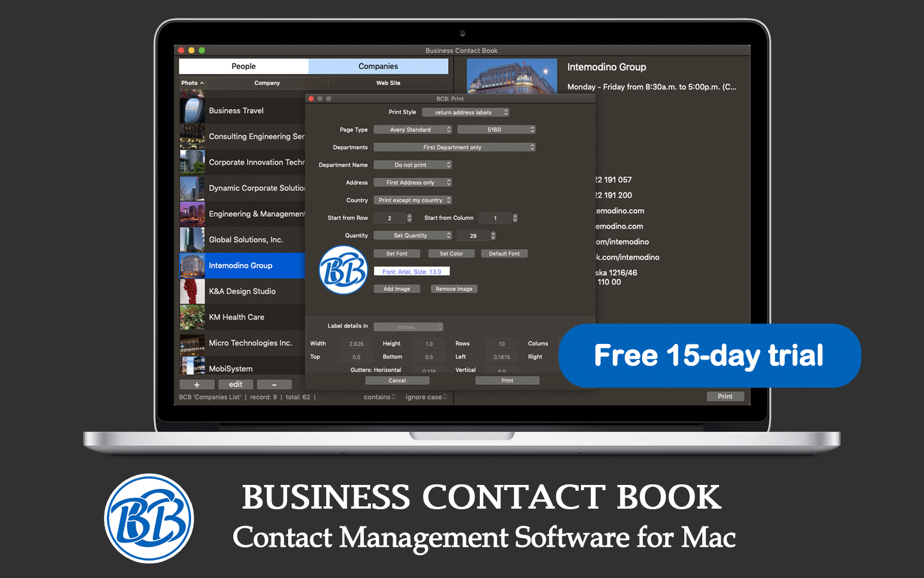Open the contains search filter dropdown
This screenshot has height=578, width=924.
coord(379,397)
